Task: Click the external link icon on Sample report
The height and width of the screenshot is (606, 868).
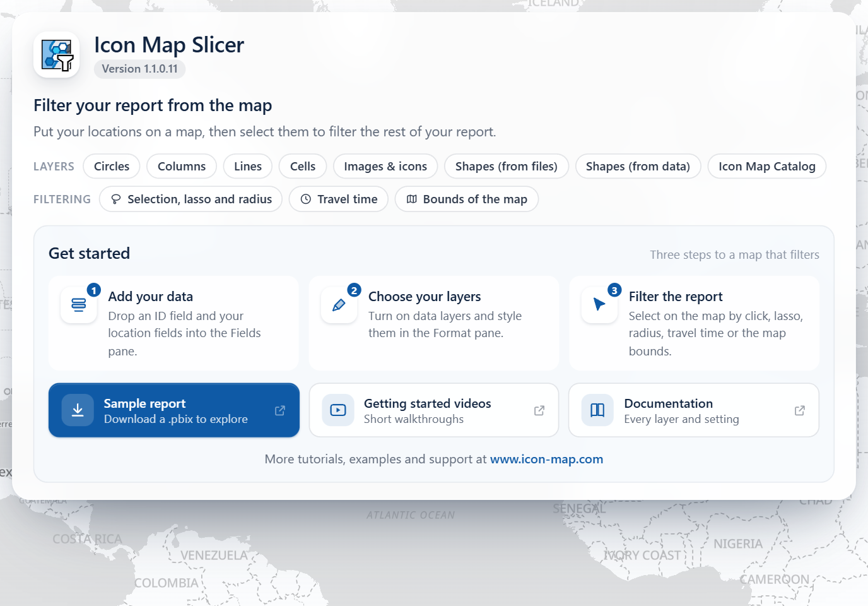Action: pyautogui.click(x=280, y=410)
